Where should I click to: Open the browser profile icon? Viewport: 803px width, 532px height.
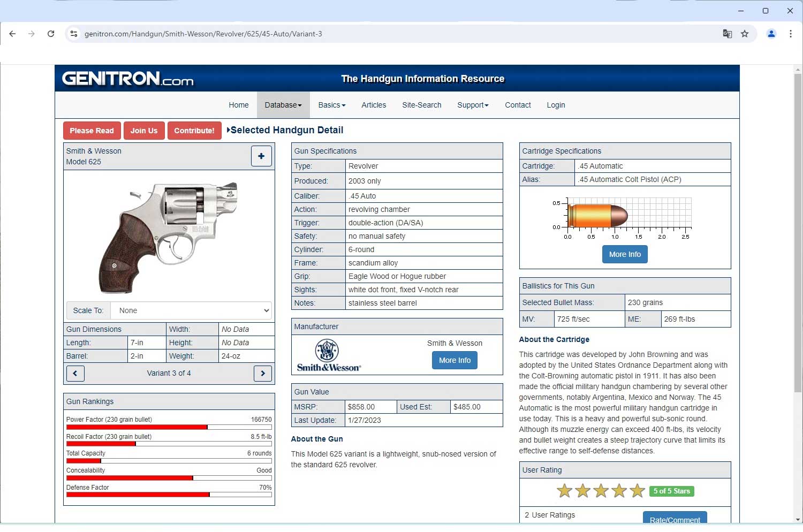point(771,34)
